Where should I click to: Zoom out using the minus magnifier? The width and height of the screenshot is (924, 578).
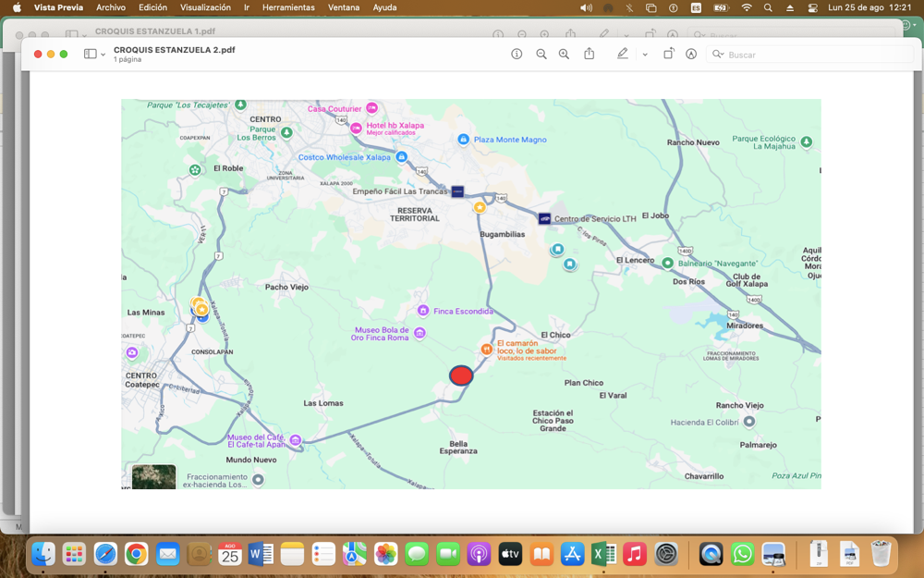(x=541, y=55)
